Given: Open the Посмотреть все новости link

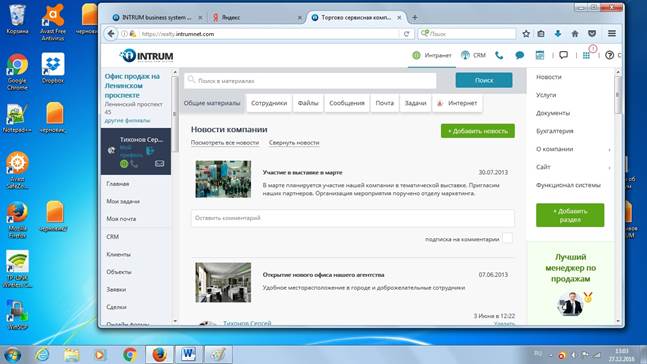Looking at the screenshot, I should click(x=225, y=142).
